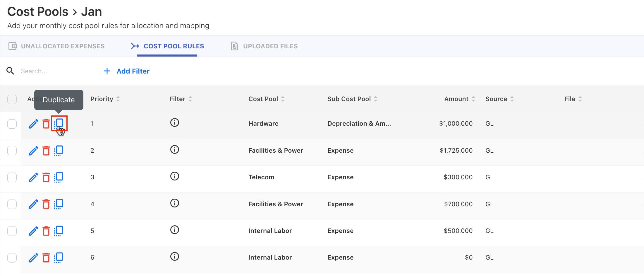The width and height of the screenshot is (644, 276).
Task: Edit the Telecom rule
Action: (x=33, y=177)
